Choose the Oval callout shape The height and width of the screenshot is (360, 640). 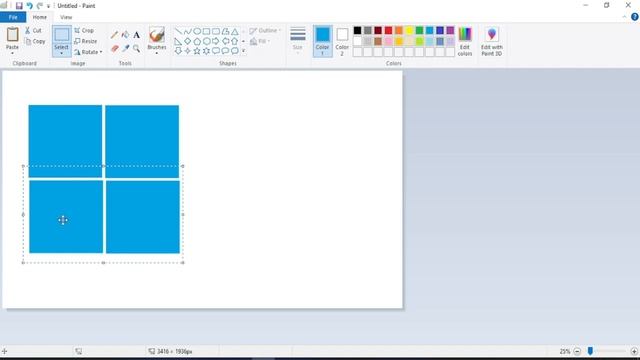(x=225, y=51)
